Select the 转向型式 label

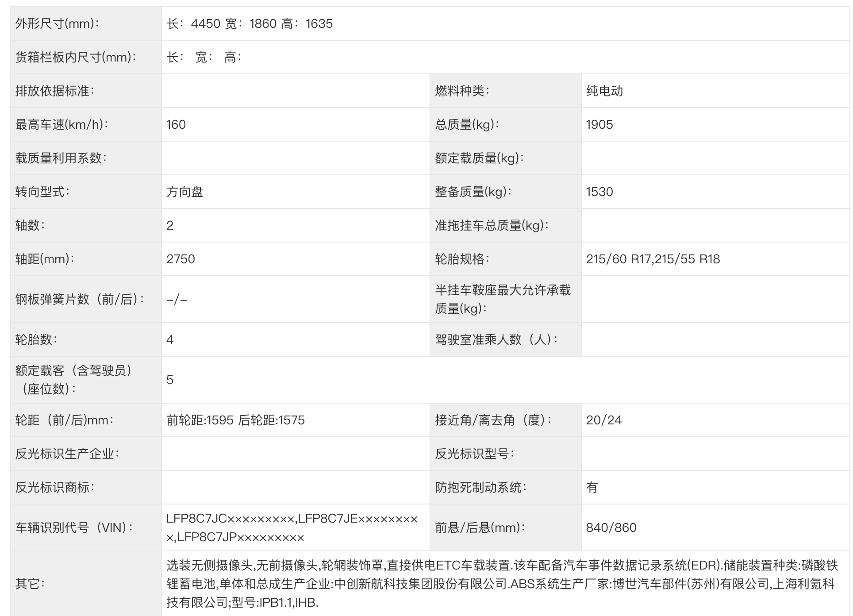[42, 192]
